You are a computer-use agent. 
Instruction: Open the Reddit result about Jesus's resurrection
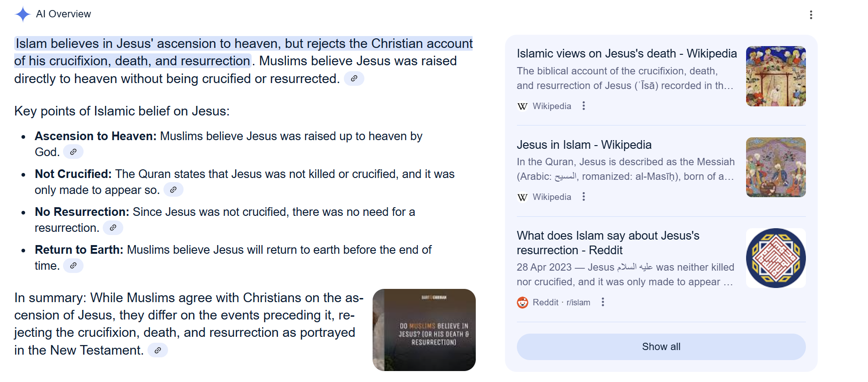(608, 243)
